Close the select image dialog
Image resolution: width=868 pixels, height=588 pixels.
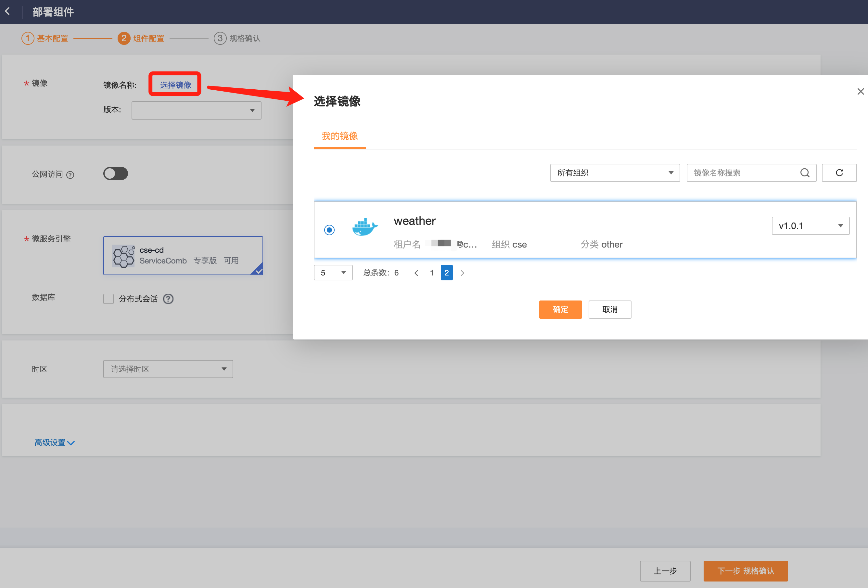coord(861,92)
